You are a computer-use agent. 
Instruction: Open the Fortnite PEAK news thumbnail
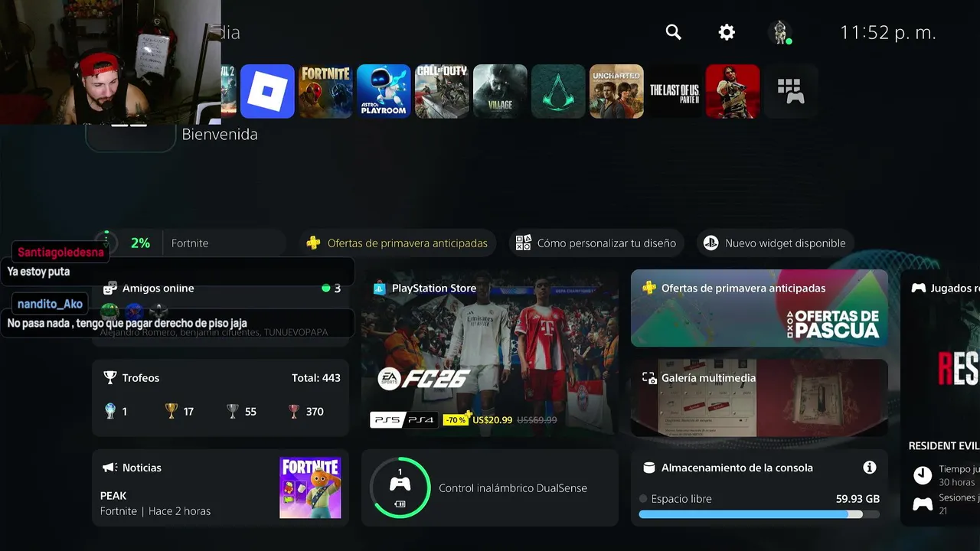tap(310, 487)
